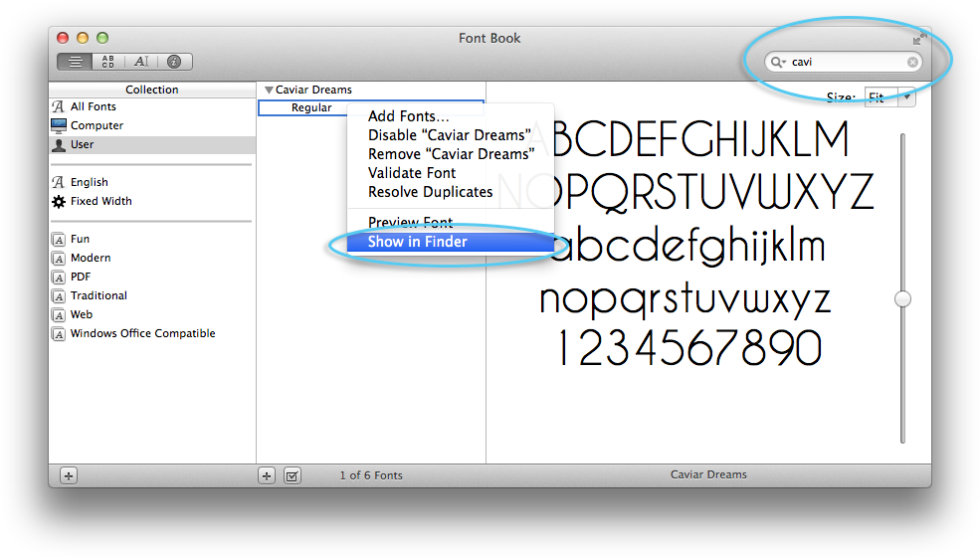Enter full screen mode arrows icon
980x558 pixels.
[918, 39]
